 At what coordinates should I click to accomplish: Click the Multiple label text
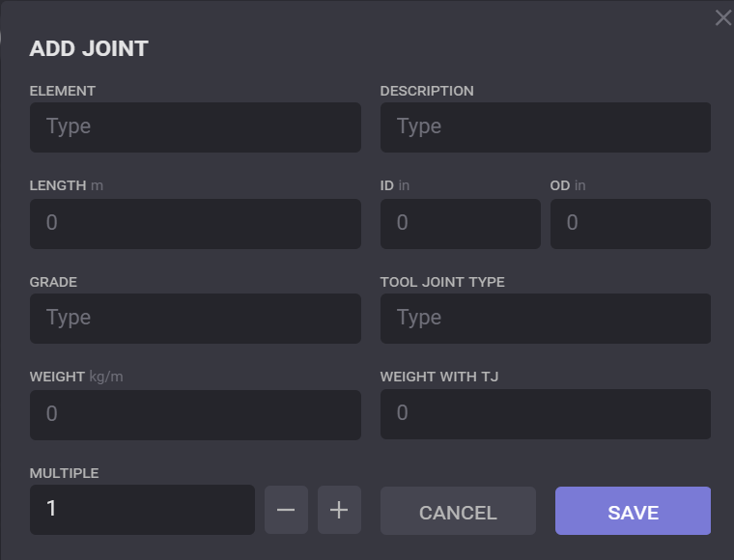coord(64,473)
